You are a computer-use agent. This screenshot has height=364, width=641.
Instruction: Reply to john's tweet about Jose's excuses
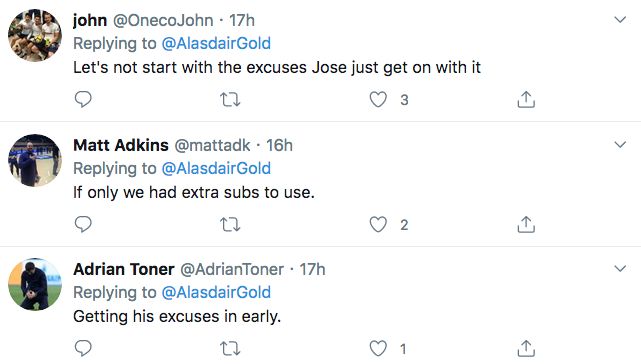tap(83, 99)
